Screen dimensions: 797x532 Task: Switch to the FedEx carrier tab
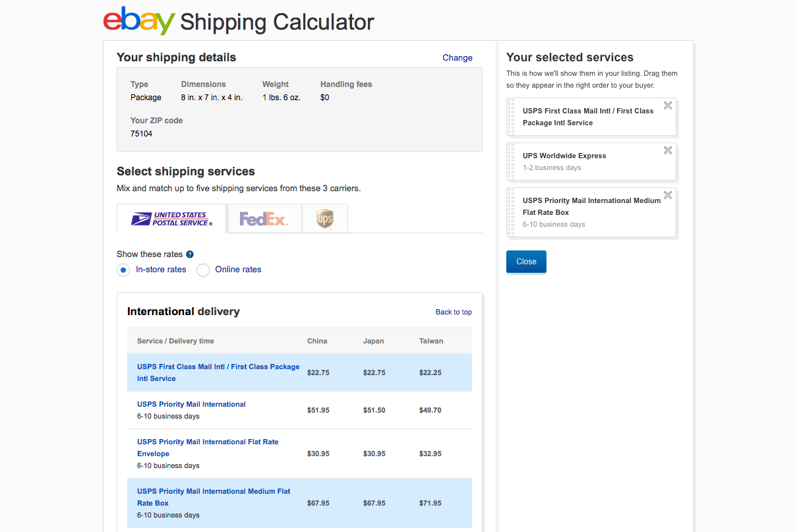click(x=264, y=219)
